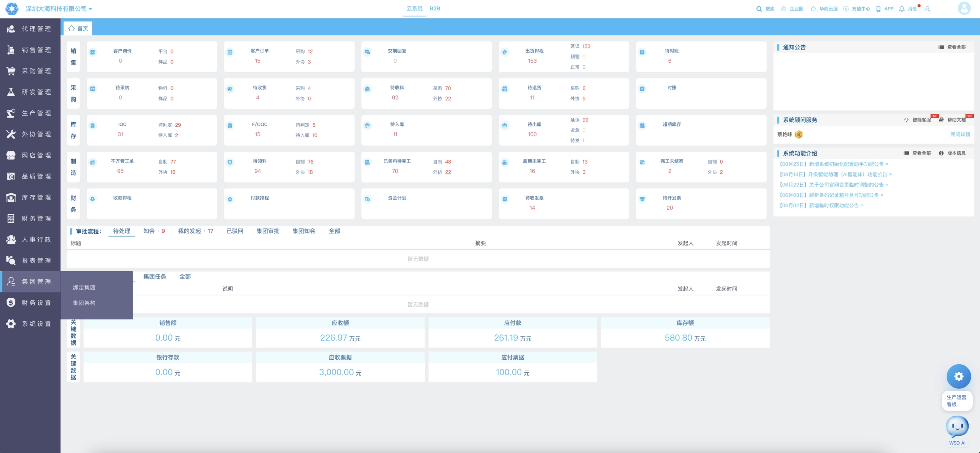
Task: Select 绑定集团 submenu entry
Action: (x=84, y=288)
